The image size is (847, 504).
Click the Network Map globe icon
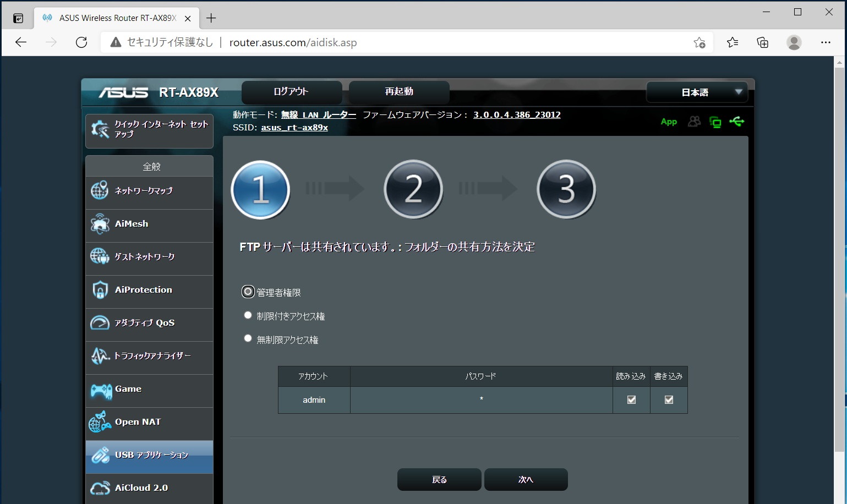pos(100,190)
